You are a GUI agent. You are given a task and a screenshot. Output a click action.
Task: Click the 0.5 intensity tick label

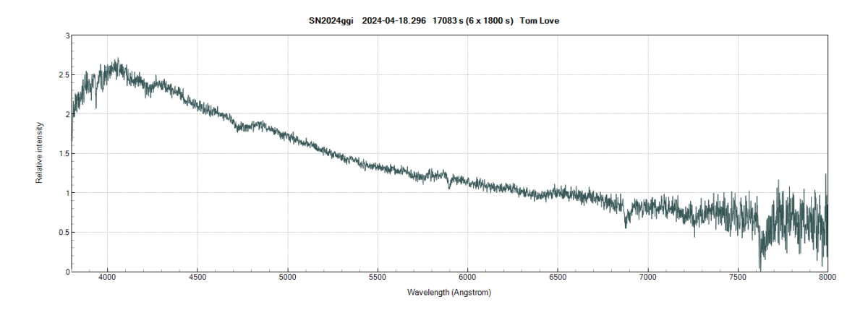tap(63, 233)
